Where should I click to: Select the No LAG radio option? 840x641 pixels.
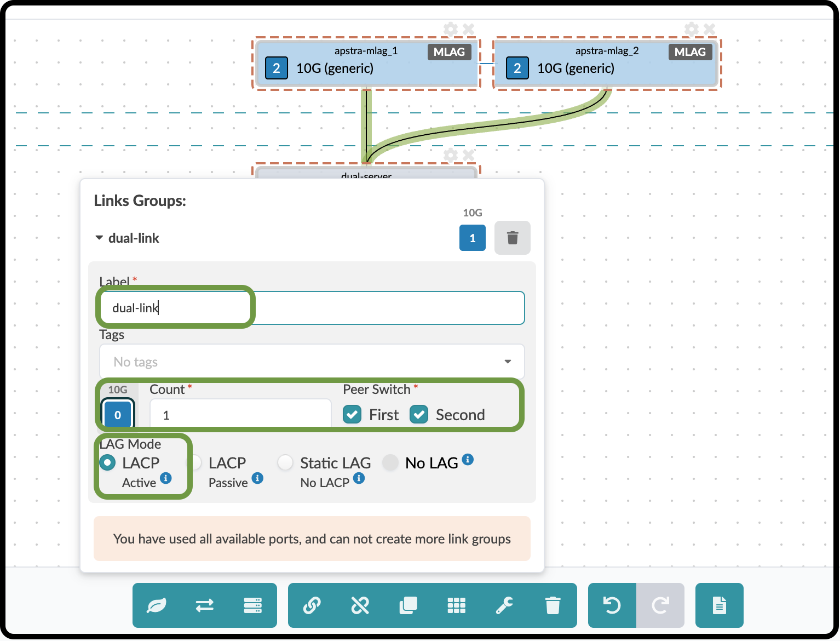(390, 463)
